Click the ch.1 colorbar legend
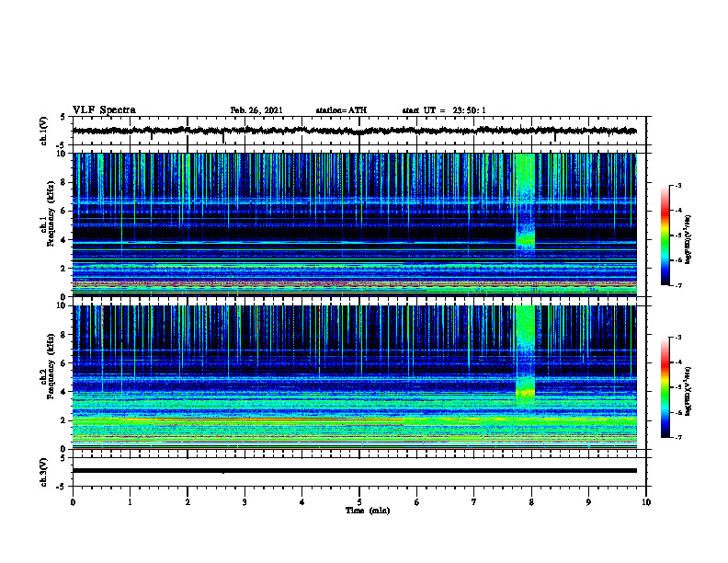Screen dimensions: 728x563 click(665, 236)
